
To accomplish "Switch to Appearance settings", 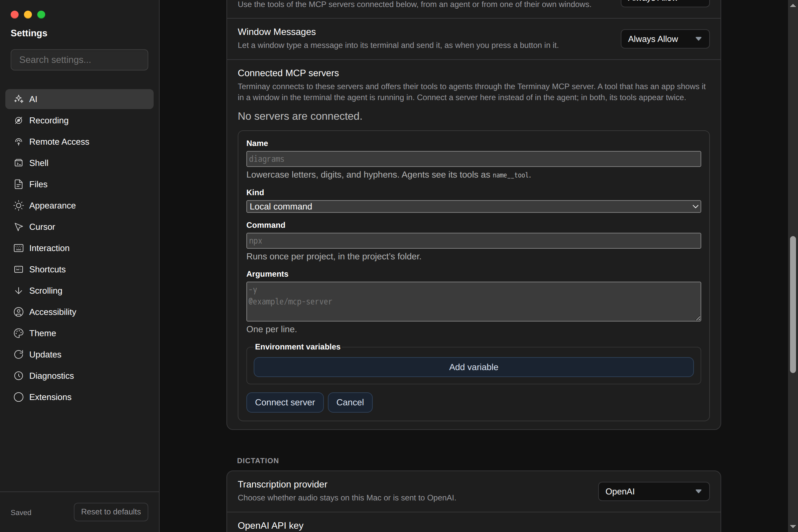I will point(79,205).
